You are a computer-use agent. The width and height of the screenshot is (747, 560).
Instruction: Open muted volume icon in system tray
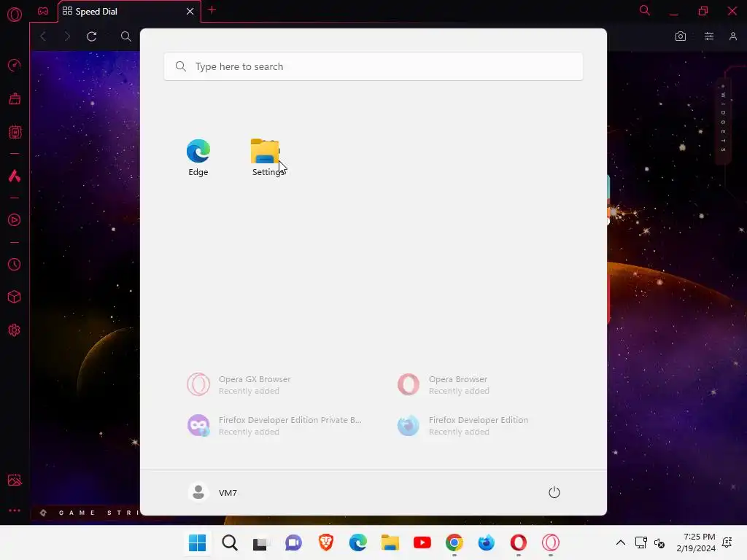pos(659,542)
